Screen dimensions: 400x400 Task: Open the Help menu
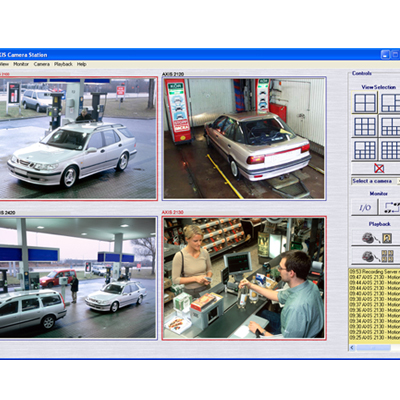click(82, 64)
